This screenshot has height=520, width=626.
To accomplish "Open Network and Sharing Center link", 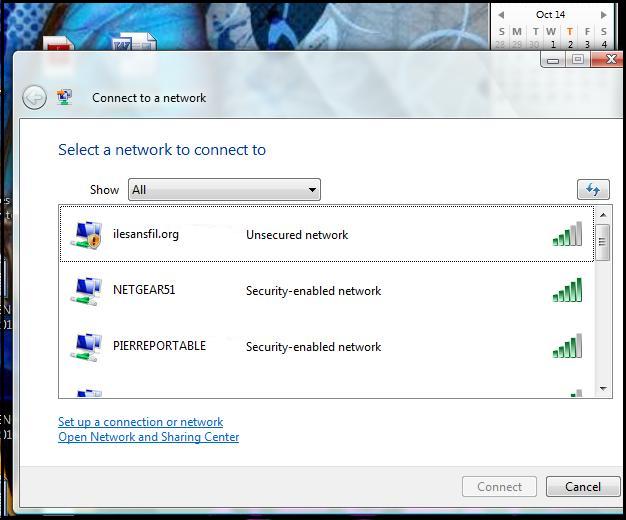I will (x=148, y=437).
